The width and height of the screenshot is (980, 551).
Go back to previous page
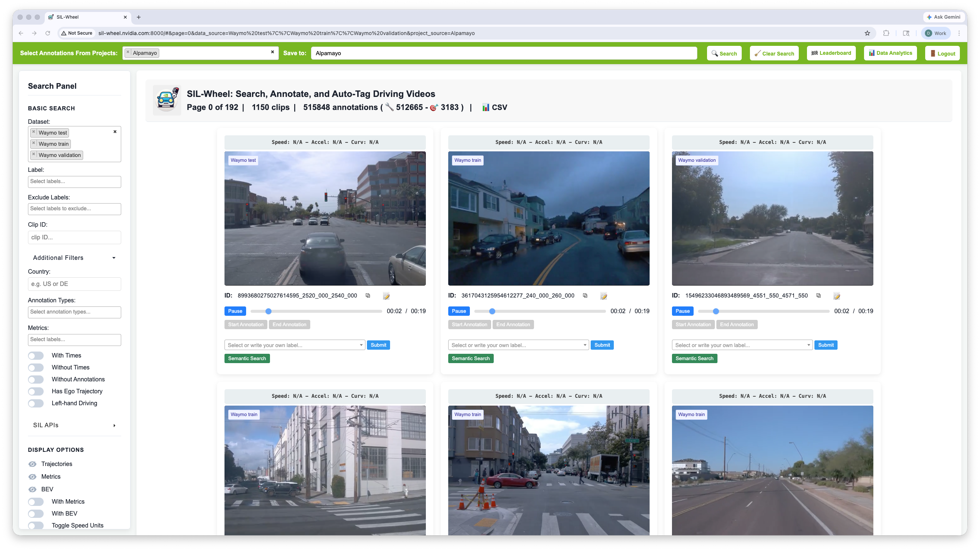click(21, 33)
